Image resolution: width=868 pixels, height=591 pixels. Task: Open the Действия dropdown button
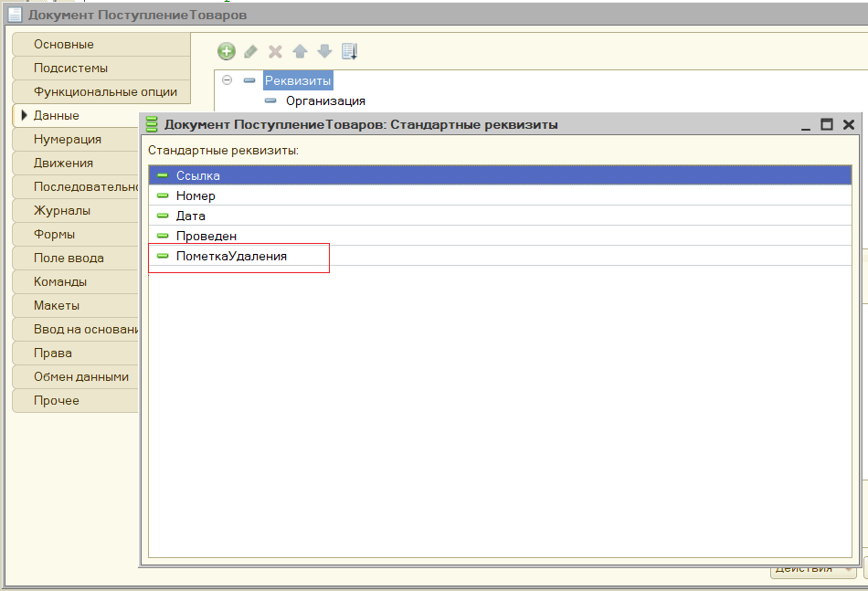[x=812, y=570]
